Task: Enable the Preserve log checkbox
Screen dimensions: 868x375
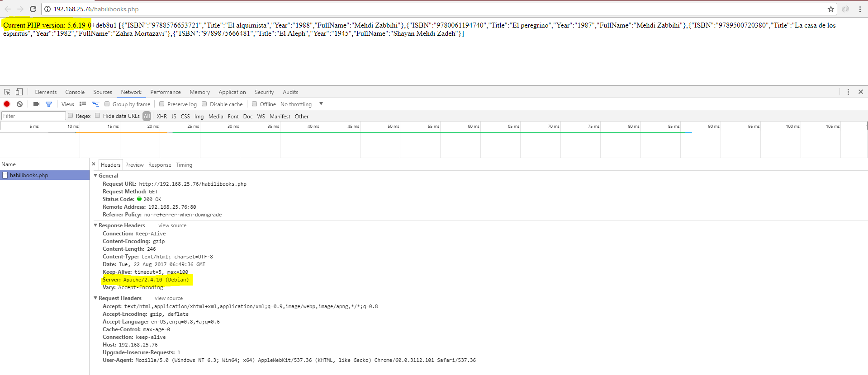Action: pos(162,104)
